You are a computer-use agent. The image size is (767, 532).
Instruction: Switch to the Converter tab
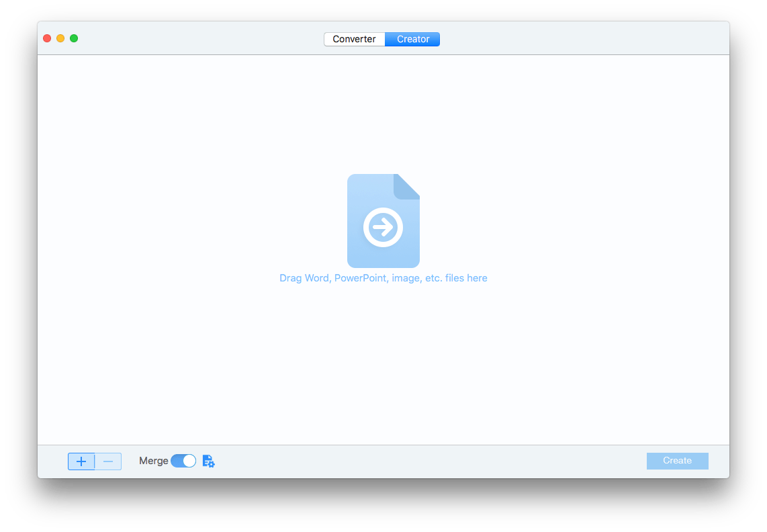click(354, 39)
